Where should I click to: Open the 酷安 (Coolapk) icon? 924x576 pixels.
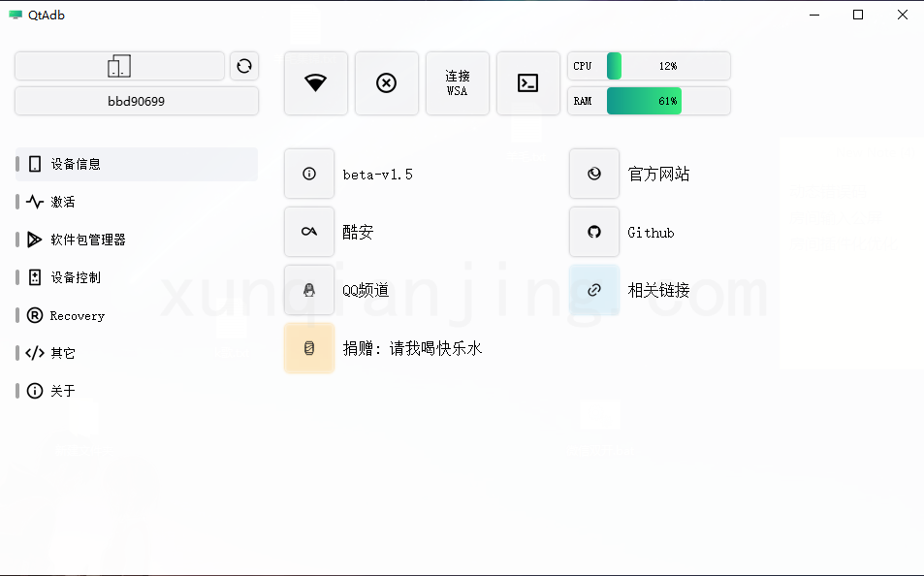pyautogui.click(x=308, y=232)
